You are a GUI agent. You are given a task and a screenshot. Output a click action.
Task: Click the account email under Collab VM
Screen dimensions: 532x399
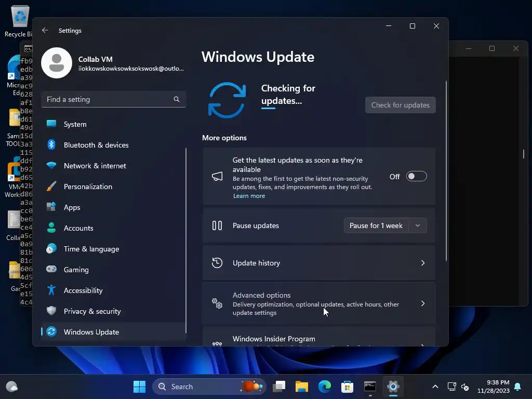click(131, 69)
